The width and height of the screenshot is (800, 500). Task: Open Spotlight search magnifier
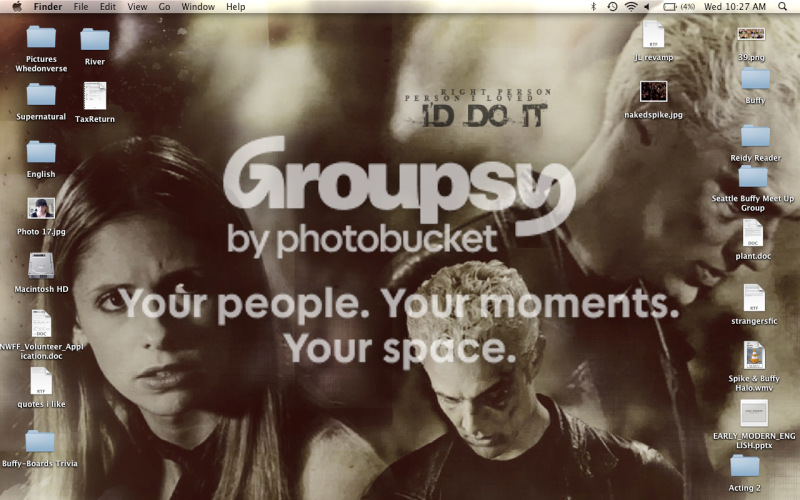[x=783, y=7]
